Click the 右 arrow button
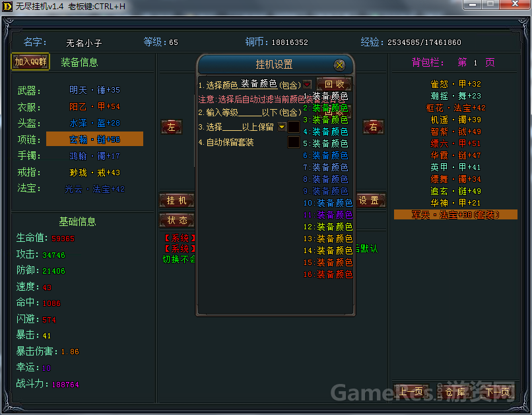 (373, 127)
